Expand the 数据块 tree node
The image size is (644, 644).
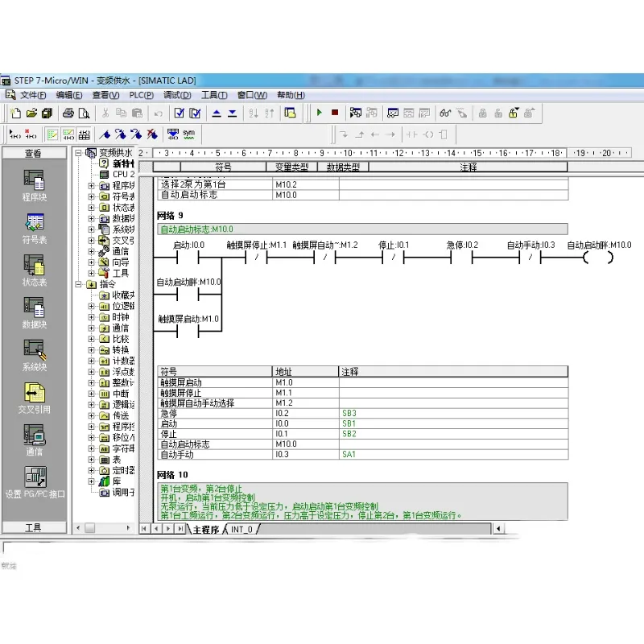pyautogui.click(x=91, y=218)
